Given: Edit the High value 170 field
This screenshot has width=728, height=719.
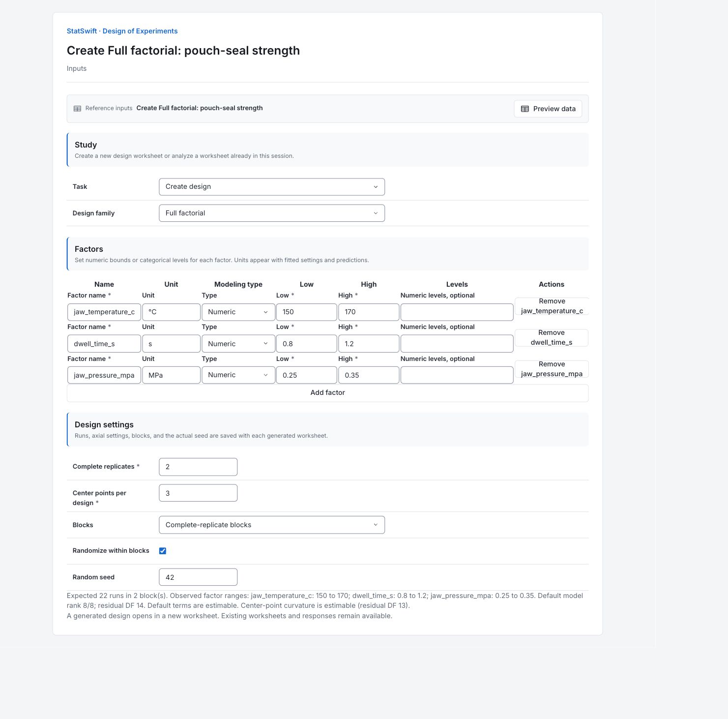Looking at the screenshot, I should pyautogui.click(x=369, y=312).
